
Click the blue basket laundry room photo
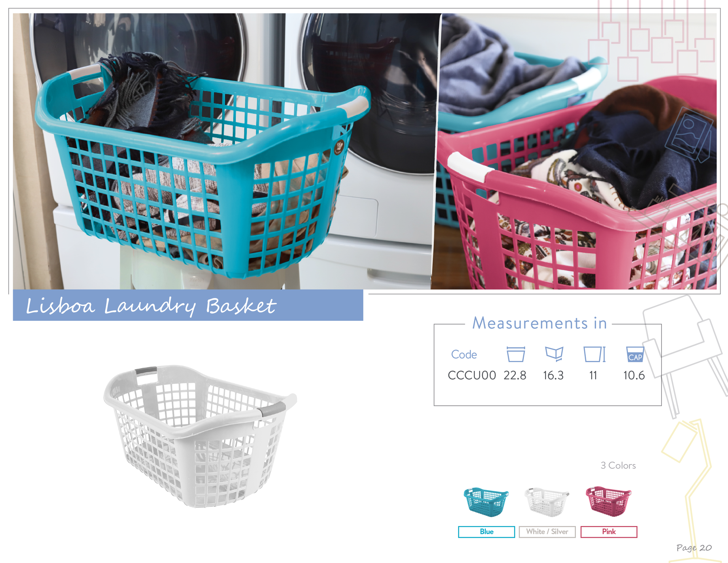[x=226, y=151]
